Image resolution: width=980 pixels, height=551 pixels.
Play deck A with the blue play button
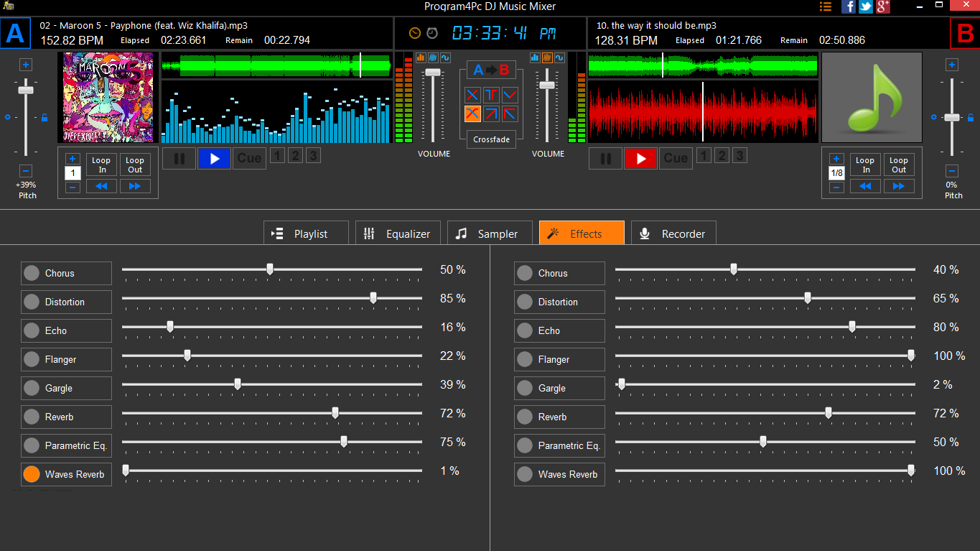214,159
